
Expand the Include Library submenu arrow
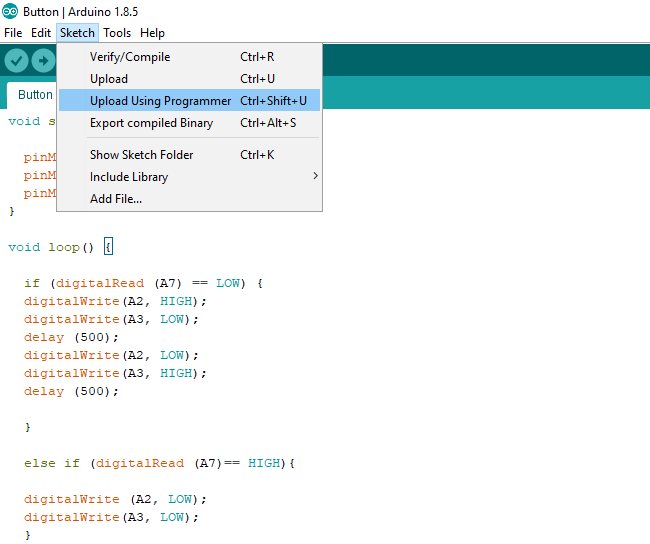click(316, 177)
